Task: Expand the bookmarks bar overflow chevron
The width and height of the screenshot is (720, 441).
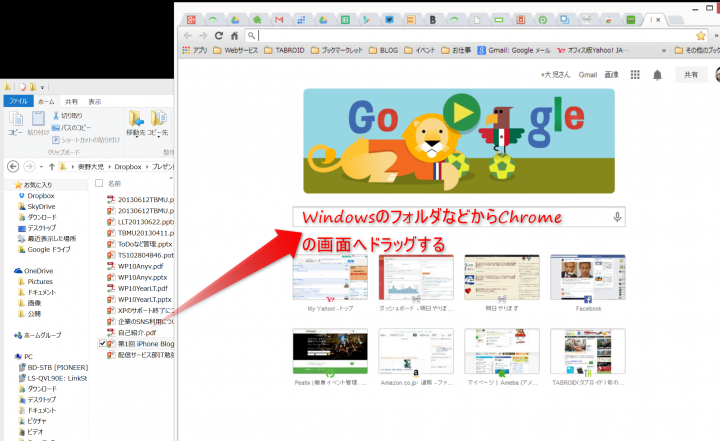Action: coord(664,51)
